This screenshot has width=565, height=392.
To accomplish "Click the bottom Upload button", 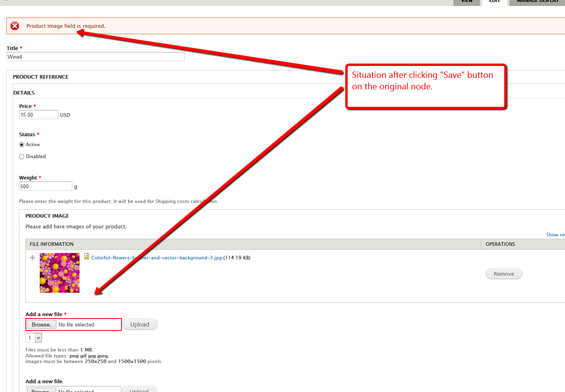I will 139,390.
